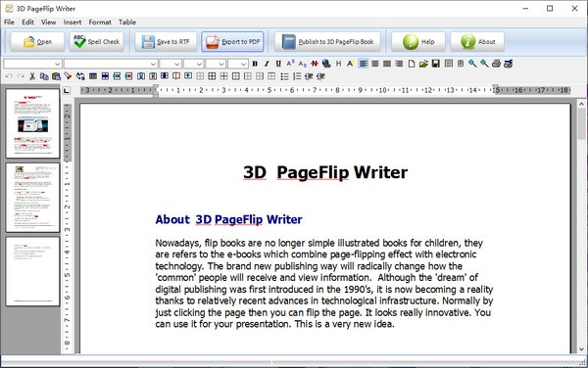Click the vertical scrollbar down arrow

(x=581, y=349)
